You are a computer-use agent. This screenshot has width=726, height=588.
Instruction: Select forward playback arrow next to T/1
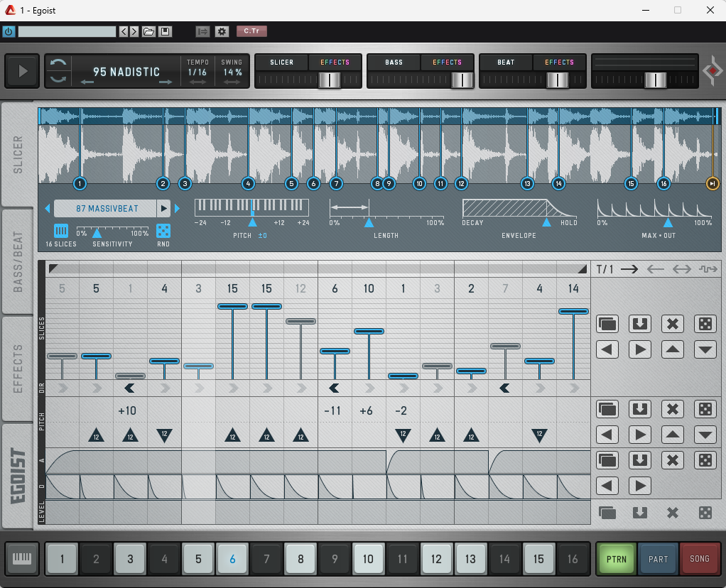(629, 269)
